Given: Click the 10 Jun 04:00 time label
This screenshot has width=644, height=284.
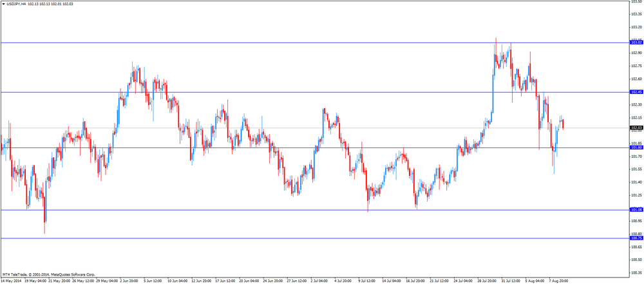Looking at the screenshot, I should click(x=178, y=281).
